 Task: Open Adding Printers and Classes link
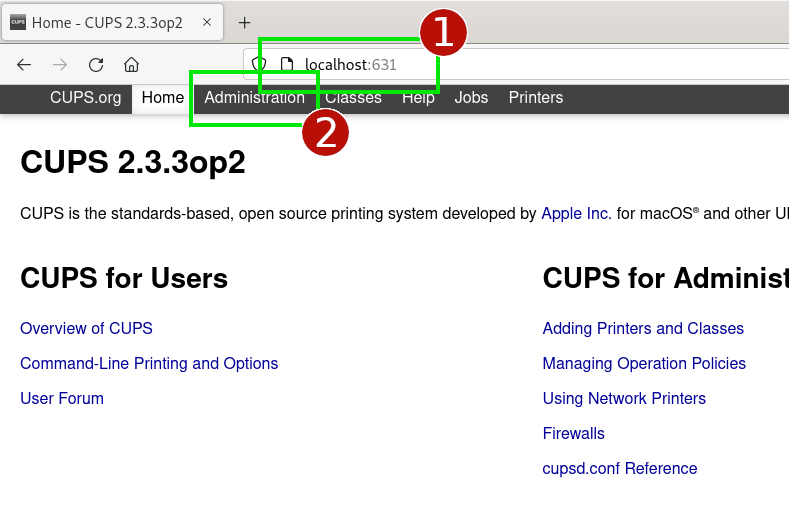tap(643, 328)
